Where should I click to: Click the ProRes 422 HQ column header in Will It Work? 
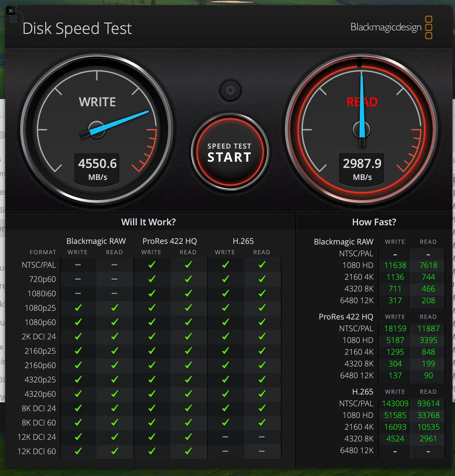pyautogui.click(x=169, y=241)
